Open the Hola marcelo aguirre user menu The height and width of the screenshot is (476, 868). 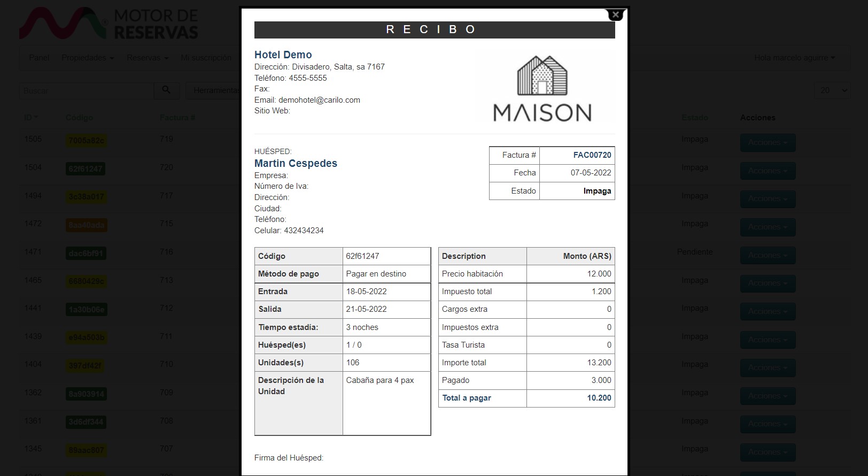tap(794, 58)
